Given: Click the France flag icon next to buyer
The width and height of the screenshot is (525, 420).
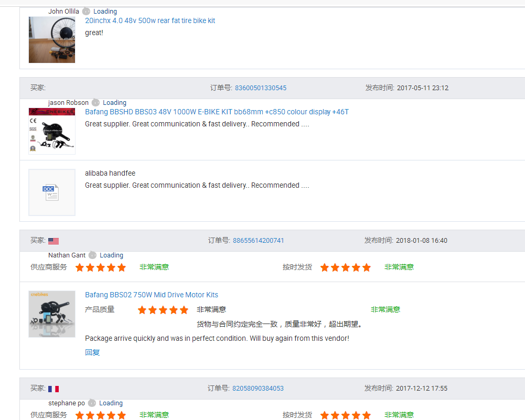Looking at the screenshot, I should pyautogui.click(x=53, y=389).
